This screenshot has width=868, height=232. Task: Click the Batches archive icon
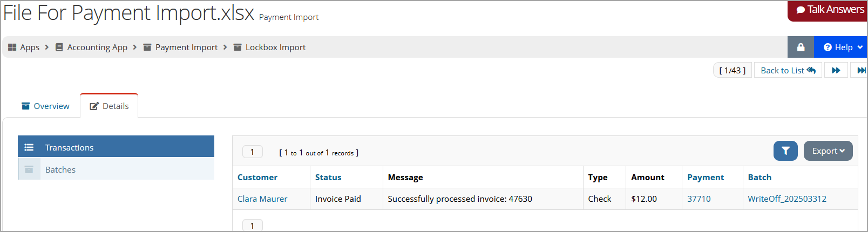coord(29,169)
